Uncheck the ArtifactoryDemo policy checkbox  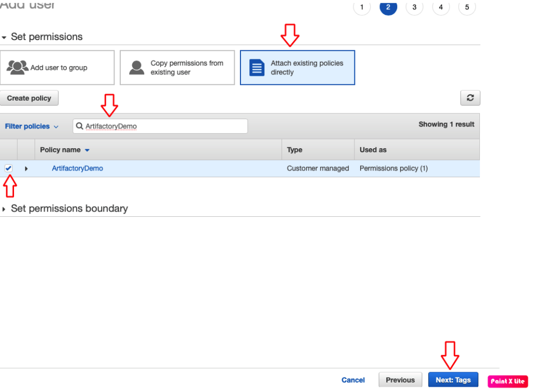[x=8, y=168]
